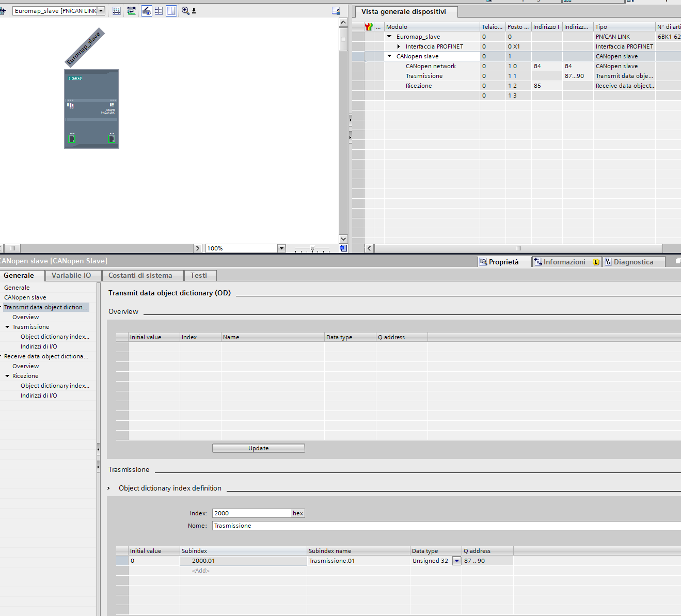The height and width of the screenshot is (616, 681).
Task: Click the zoom slider handle
Action: 312,249
